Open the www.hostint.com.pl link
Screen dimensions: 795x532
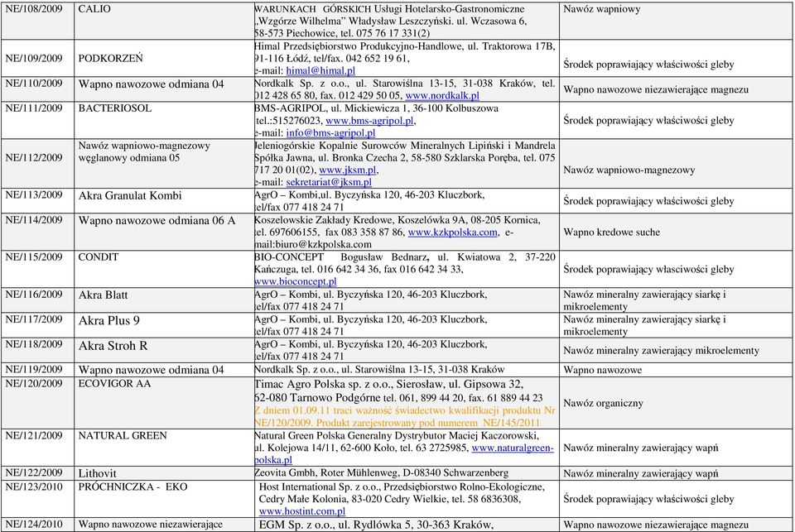click(302, 512)
